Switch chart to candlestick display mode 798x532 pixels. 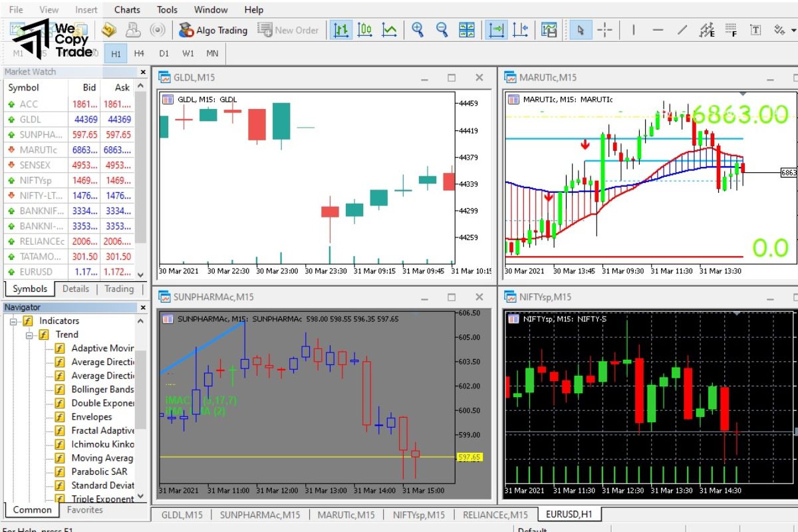(365, 30)
